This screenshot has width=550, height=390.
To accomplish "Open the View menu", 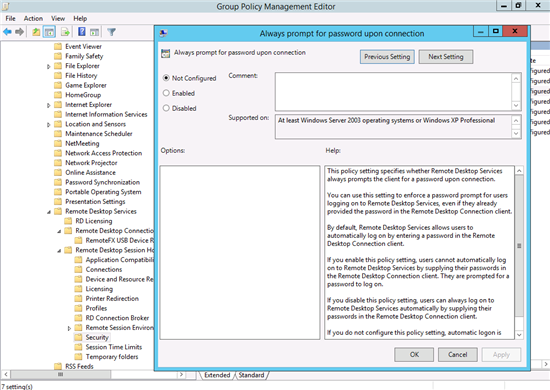I will 58,18.
